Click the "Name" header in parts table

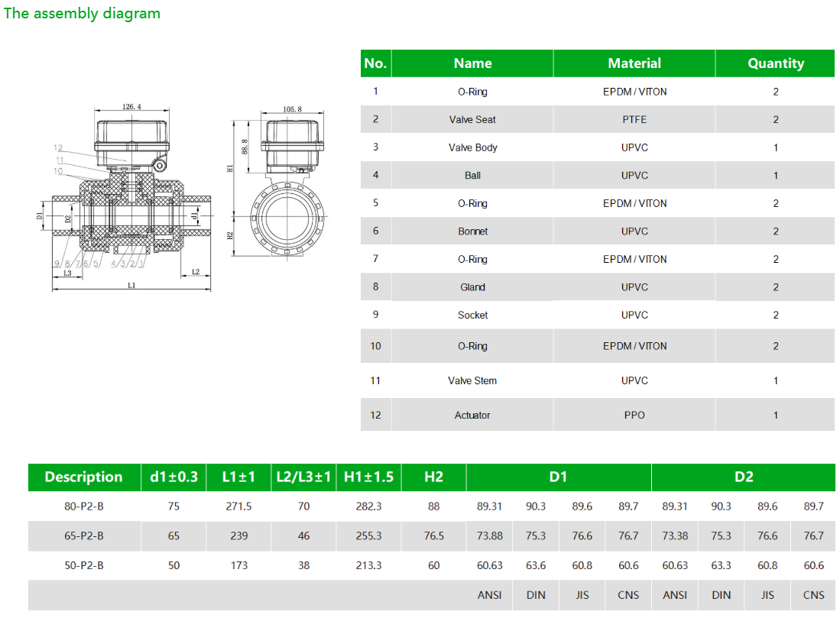(x=472, y=63)
